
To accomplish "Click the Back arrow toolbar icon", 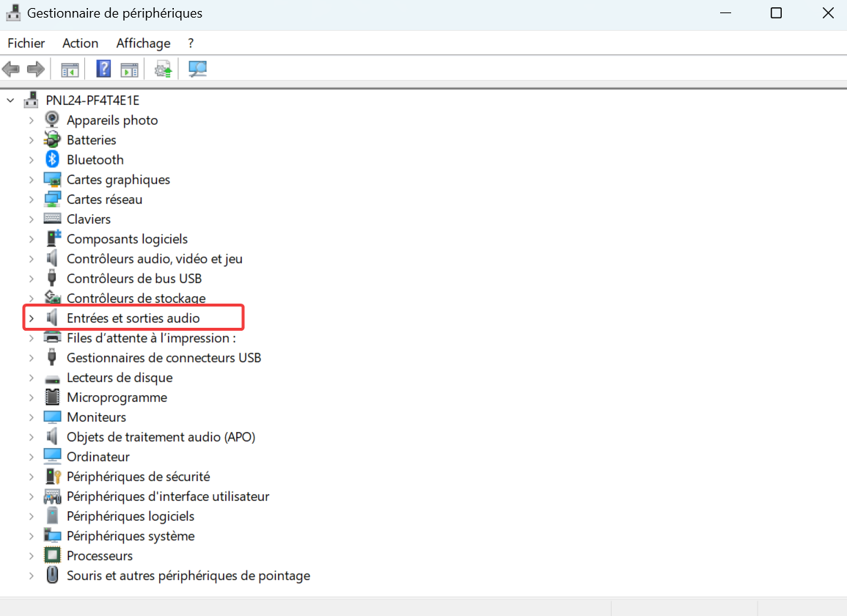I will (x=11, y=69).
